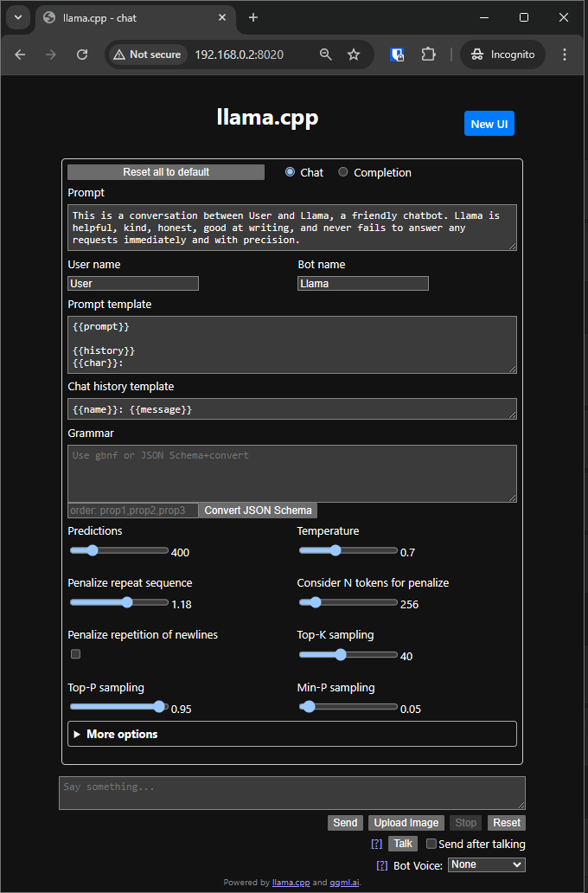Open the ggml.ai footer link

344,882
